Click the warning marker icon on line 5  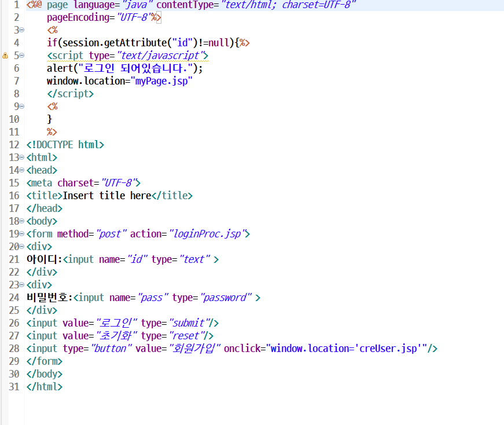coord(5,56)
